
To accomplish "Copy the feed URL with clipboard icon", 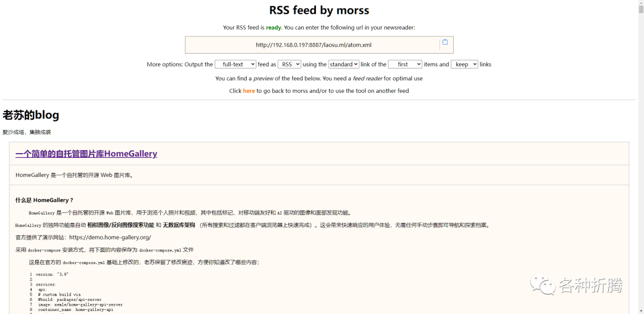I will (x=445, y=42).
